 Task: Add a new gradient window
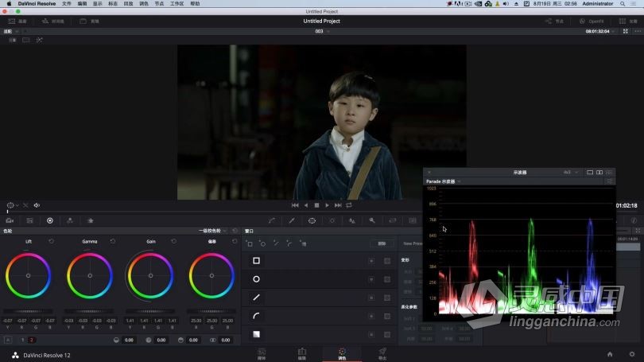point(303,243)
